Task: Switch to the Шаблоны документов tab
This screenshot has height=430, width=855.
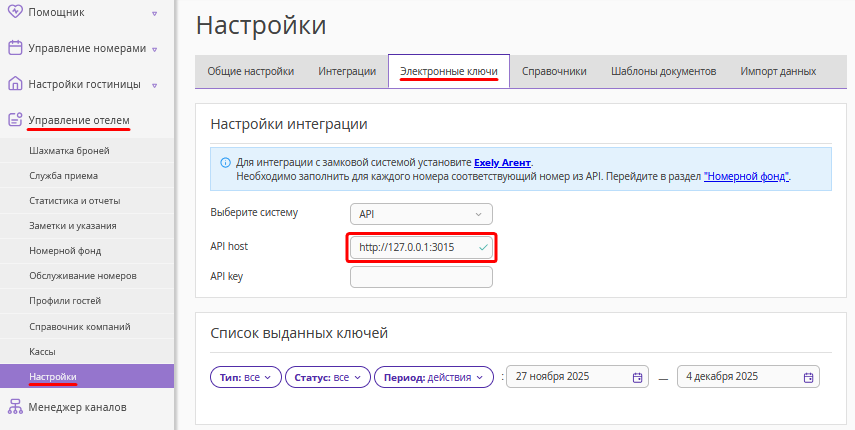Action: (x=663, y=71)
